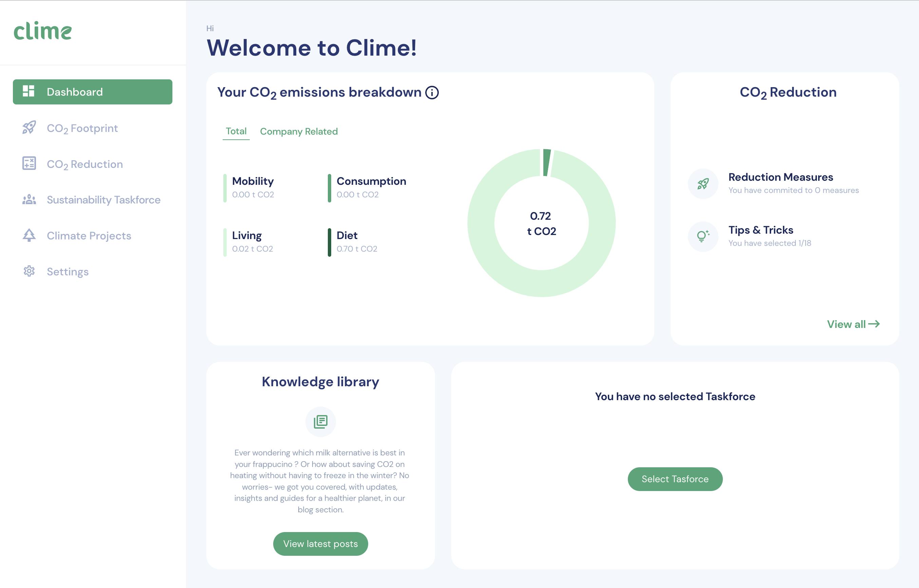Click the Consumption category label
The width and height of the screenshot is (919, 588).
coord(371,181)
